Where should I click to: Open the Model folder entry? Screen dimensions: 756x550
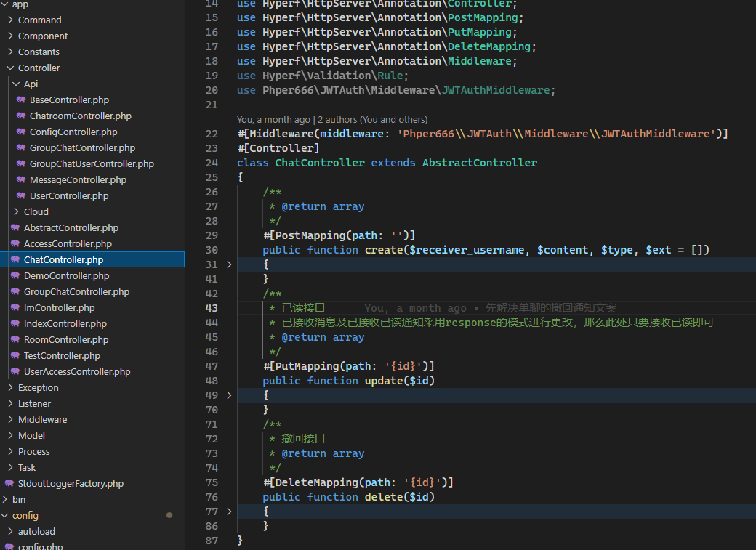pos(31,435)
